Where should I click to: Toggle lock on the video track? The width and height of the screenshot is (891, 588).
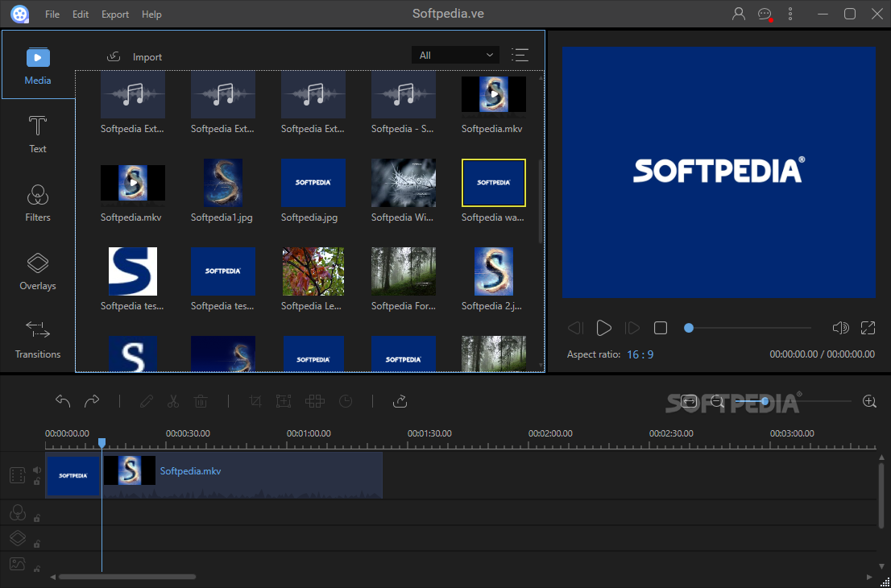click(x=37, y=482)
